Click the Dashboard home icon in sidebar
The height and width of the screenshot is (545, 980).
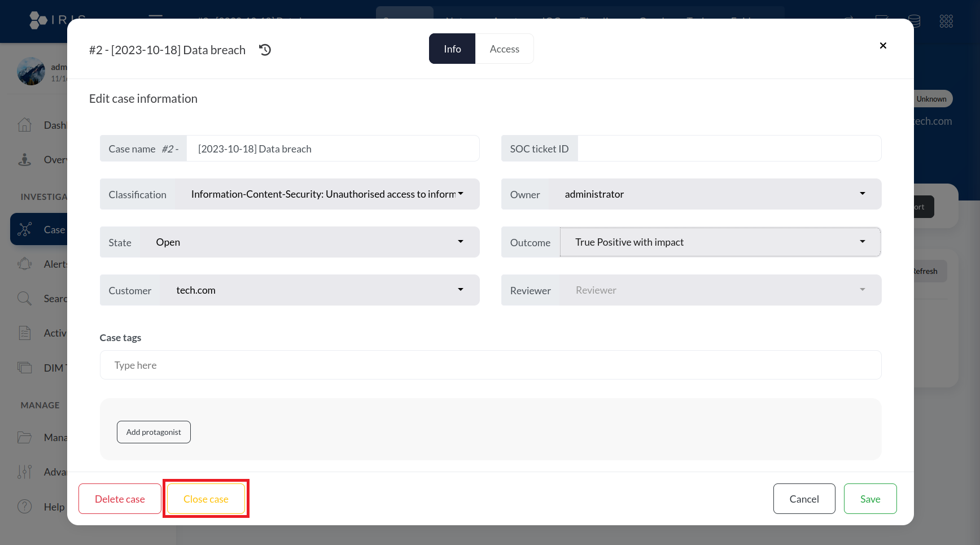tap(24, 125)
